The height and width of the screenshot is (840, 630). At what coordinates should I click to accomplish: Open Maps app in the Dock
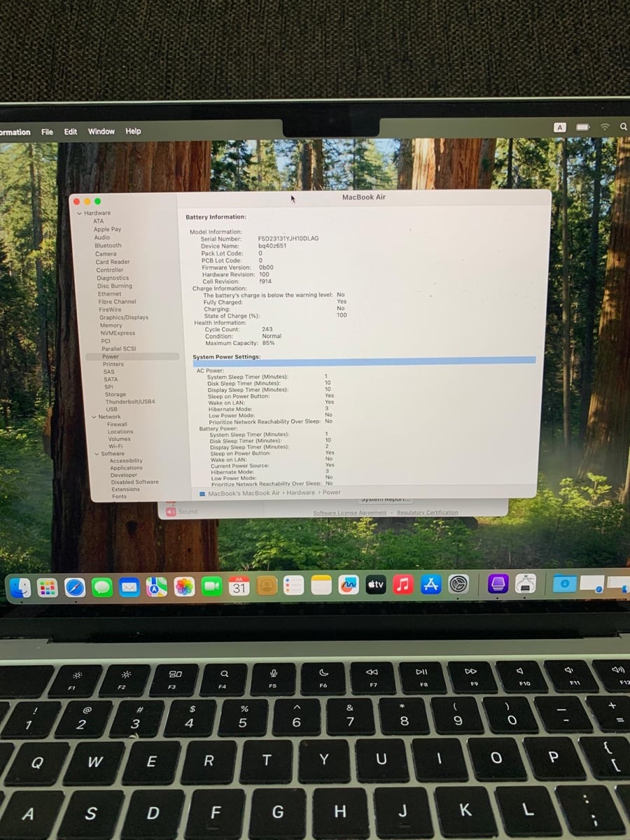point(157,587)
